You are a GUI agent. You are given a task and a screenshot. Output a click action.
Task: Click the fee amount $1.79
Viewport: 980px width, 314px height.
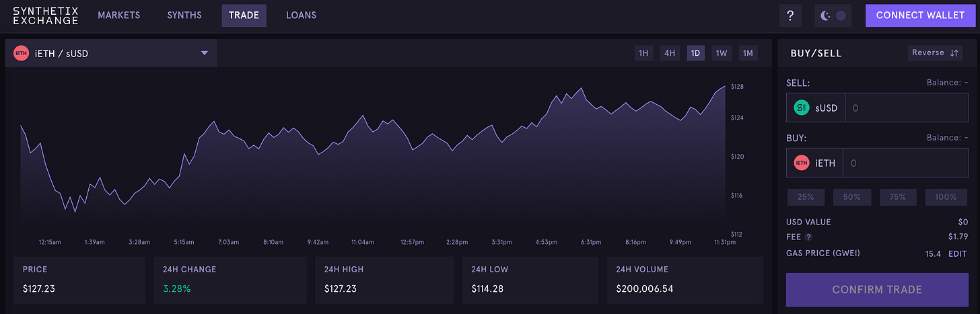(958, 237)
